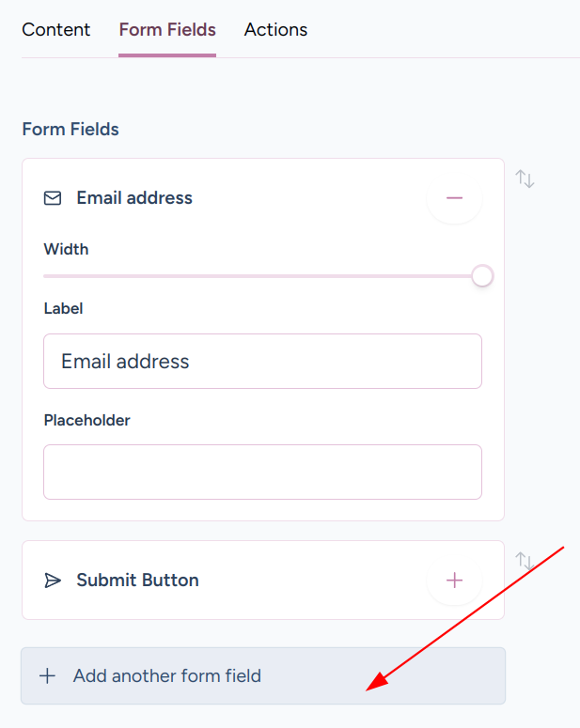The width and height of the screenshot is (580, 728).
Task: Click the reorder arrows beside Submit Button field
Action: point(525,561)
